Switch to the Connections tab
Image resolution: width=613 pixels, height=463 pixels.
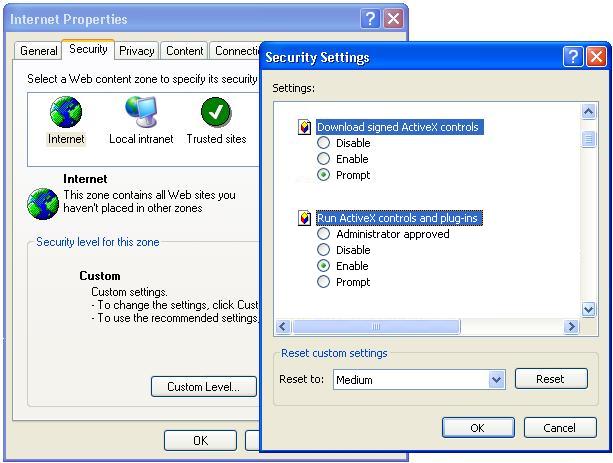click(236, 51)
